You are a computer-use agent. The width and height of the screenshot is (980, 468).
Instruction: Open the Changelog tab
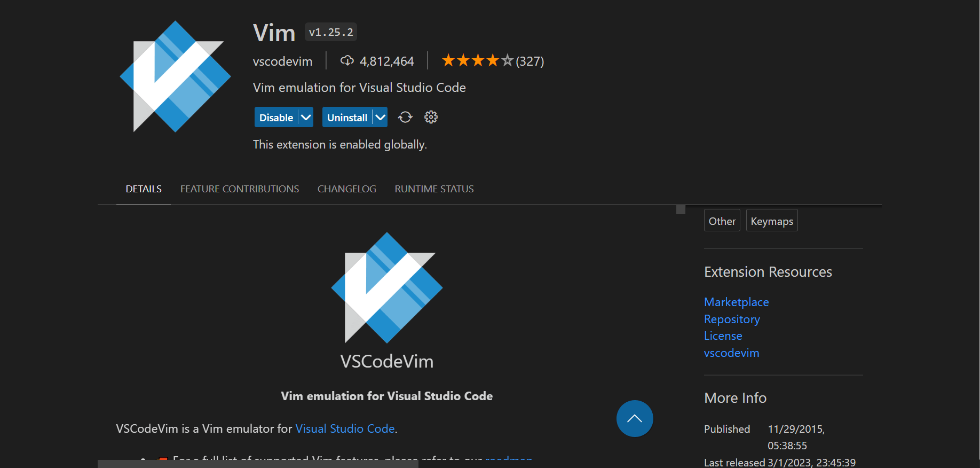347,189
